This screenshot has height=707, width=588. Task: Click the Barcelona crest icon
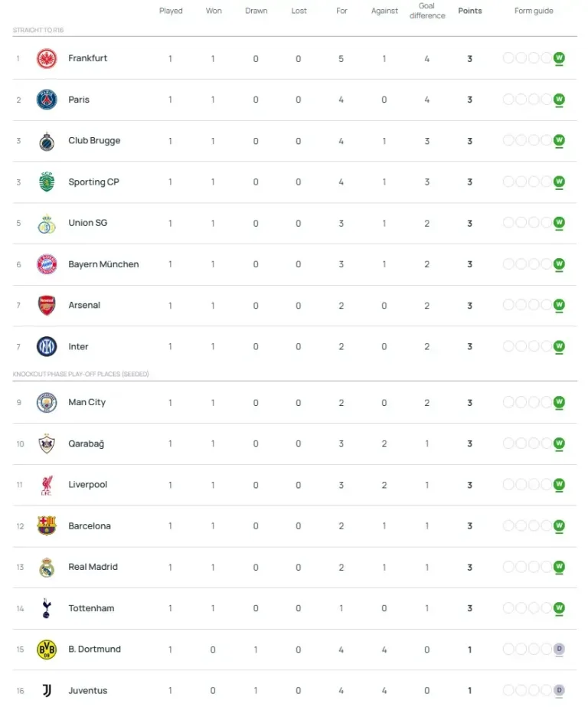coord(47,526)
